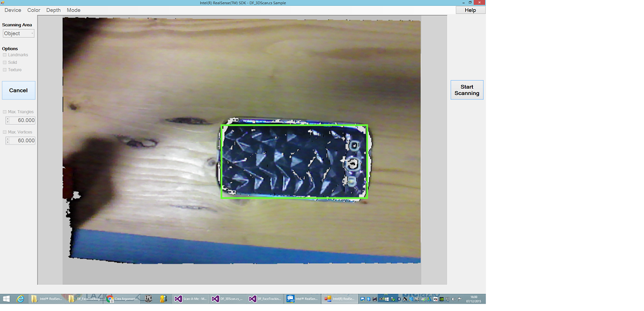Open the DF_FaceTracking folder on the taskbar

click(83, 298)
